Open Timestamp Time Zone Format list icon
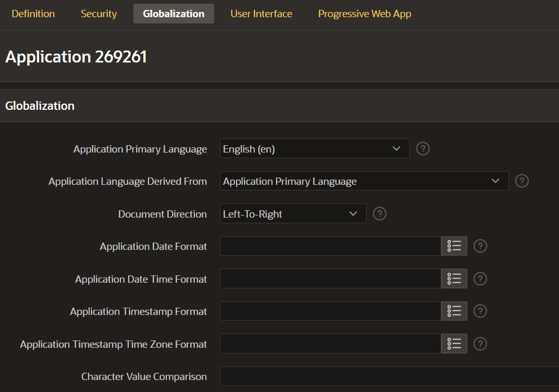559x392 pixels. (454, 344)
